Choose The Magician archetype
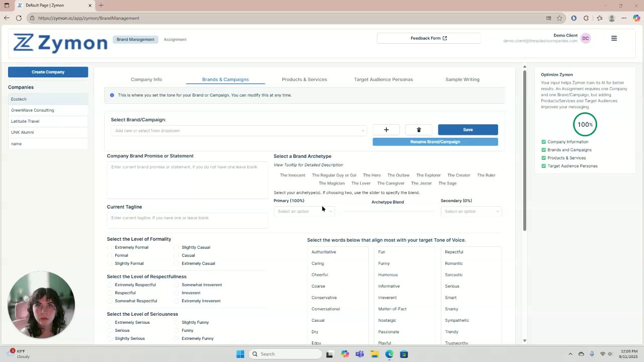Image resolution: width=644 pixels, height=362 pixels. click(x=332, y=183)
